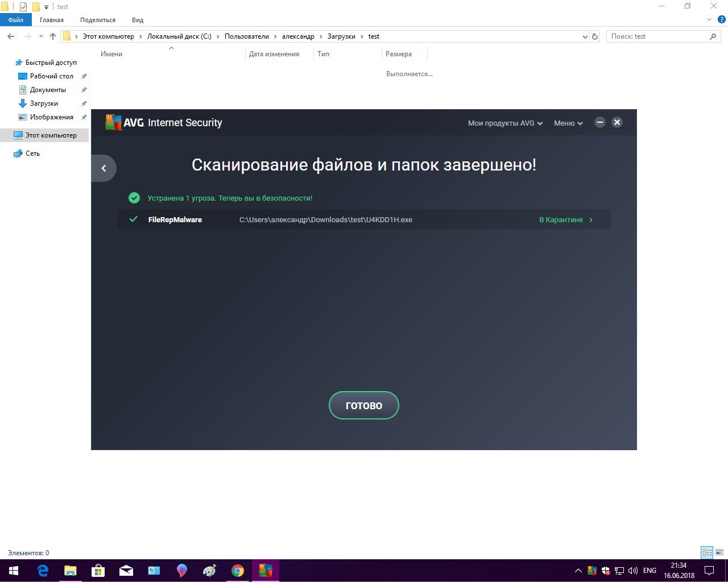Open Paint 3D from the taskbar
This screenshot has height=582, width=728.
(182, 571)
